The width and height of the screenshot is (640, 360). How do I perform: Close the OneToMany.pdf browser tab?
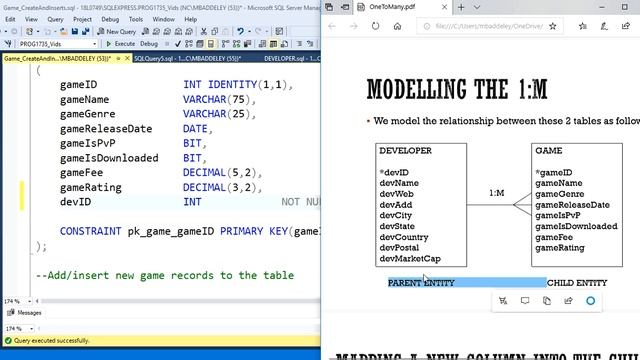point(444,7)
